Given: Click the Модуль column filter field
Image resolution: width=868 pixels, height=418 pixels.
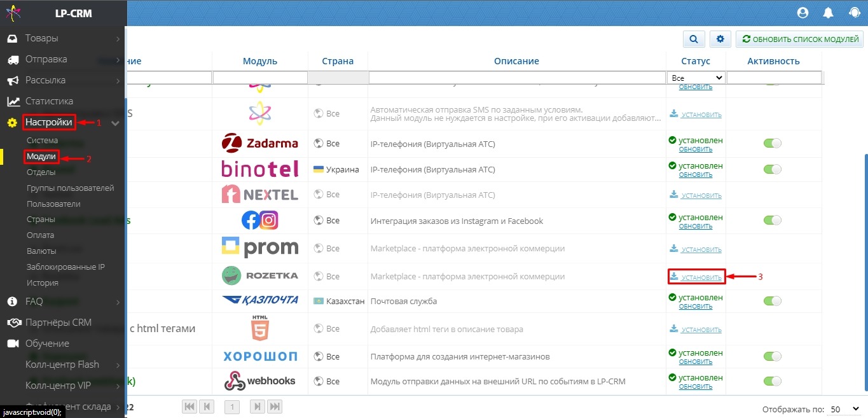Looking at the screenshot, I should pos(259,78).
